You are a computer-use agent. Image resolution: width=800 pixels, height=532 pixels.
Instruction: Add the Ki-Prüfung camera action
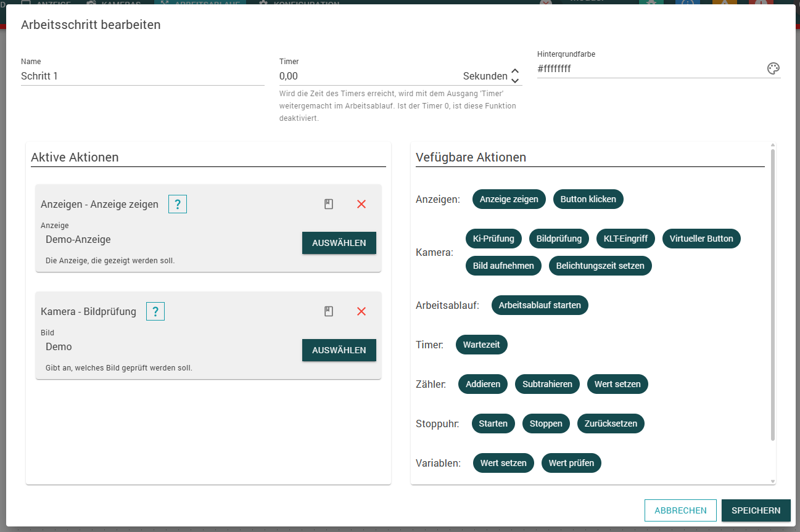pyautogui.click(x=493, y=239)
